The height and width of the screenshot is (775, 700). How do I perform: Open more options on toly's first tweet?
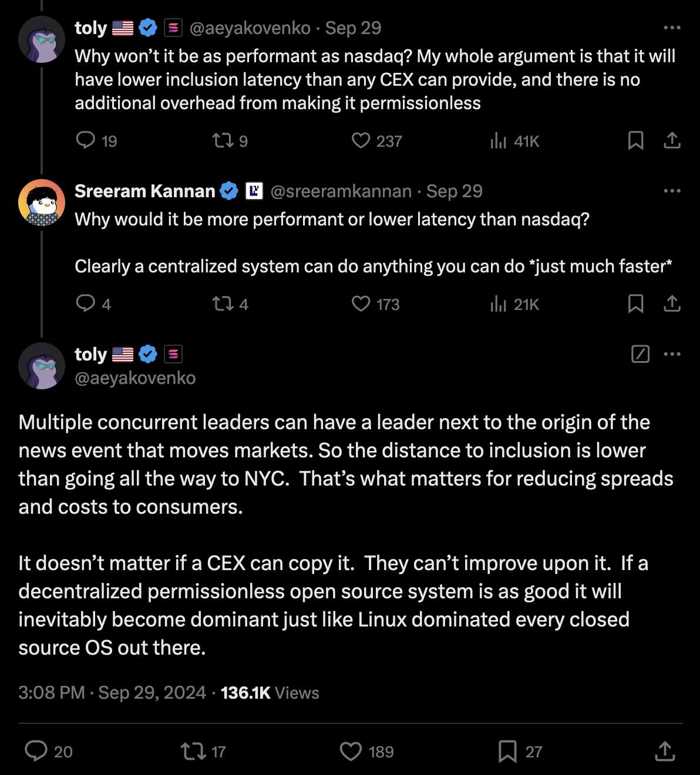pyautogui.click(x=672, y=28)
